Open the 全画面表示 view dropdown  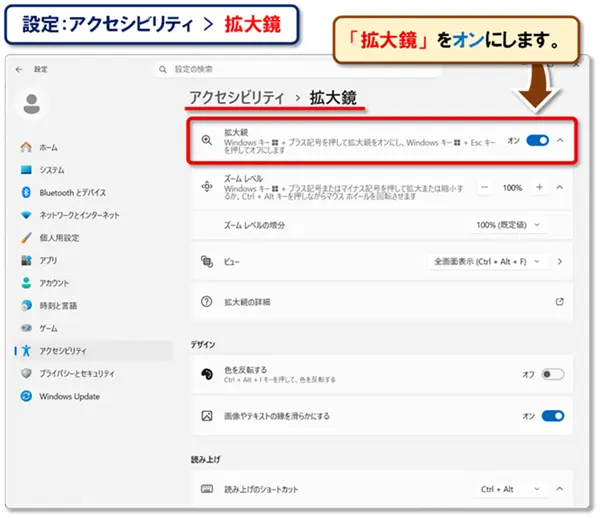tap(488, 262)
